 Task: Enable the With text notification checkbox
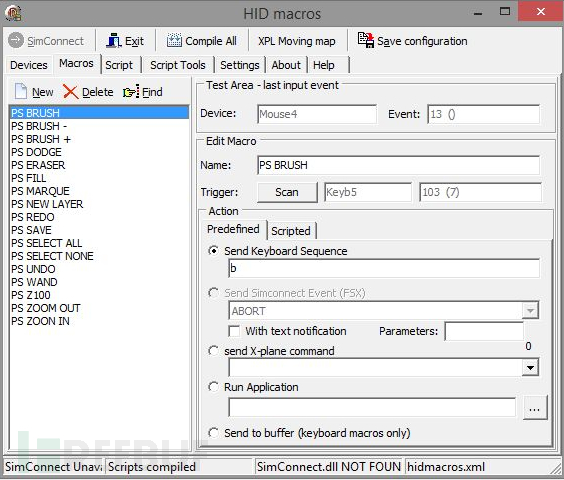coord(234,331)
